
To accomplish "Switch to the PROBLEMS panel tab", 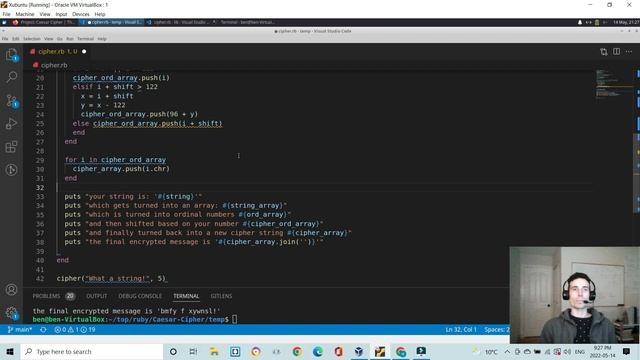I will pos(53,296).
